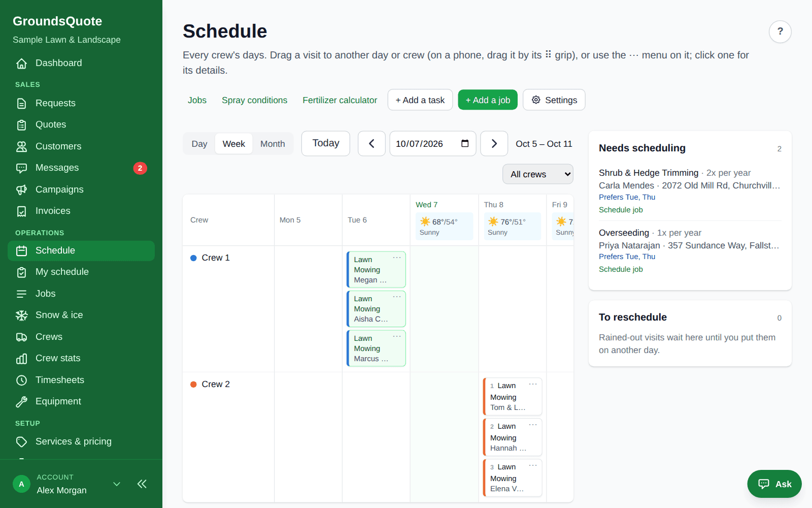Open menu on Aisha's Lawn Mowing visit

coord(397,297)
